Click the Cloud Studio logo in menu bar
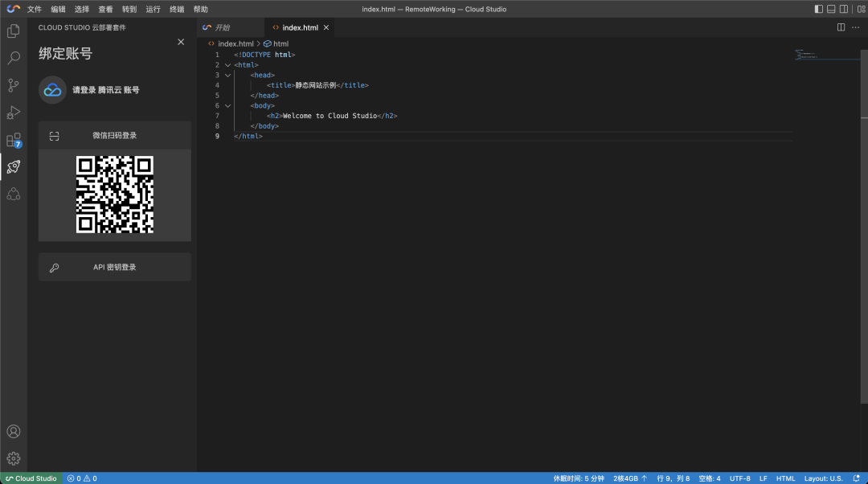 [x=14, y=9]
